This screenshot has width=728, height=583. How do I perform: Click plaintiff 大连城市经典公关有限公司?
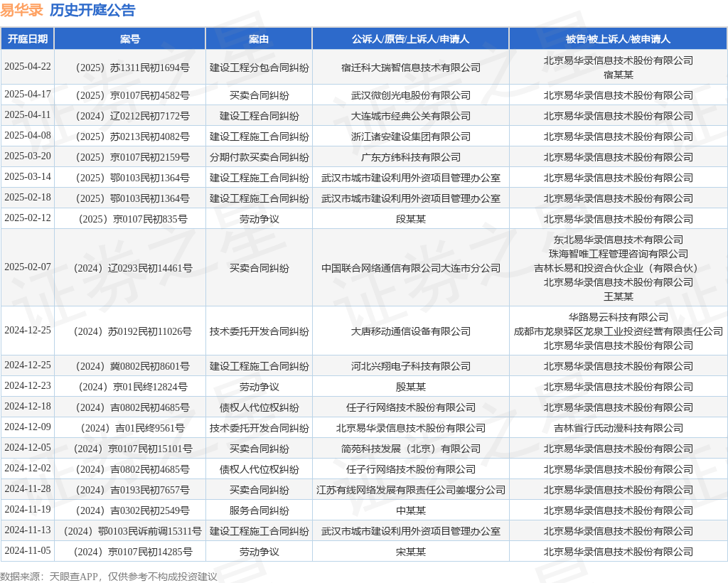[411, 116]
